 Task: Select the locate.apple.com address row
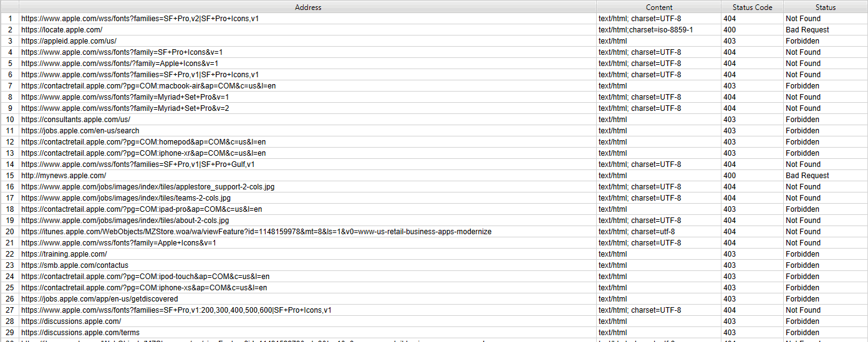click(62, 30)
